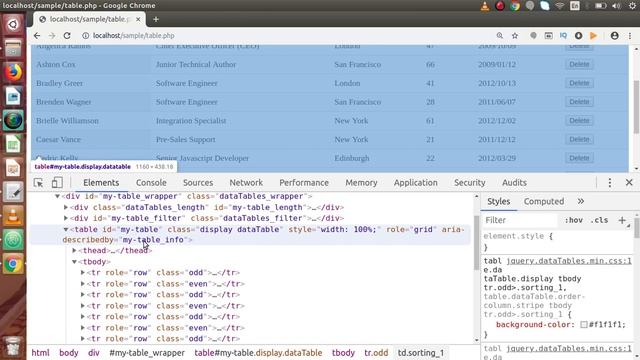
Task: Click the address bar URL
Action: coord(133,36)
